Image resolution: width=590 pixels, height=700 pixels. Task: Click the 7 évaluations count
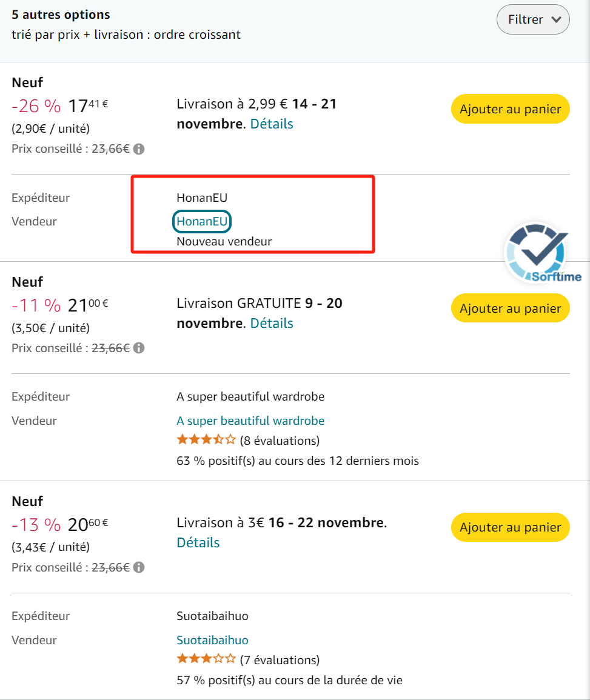point(280,660)
